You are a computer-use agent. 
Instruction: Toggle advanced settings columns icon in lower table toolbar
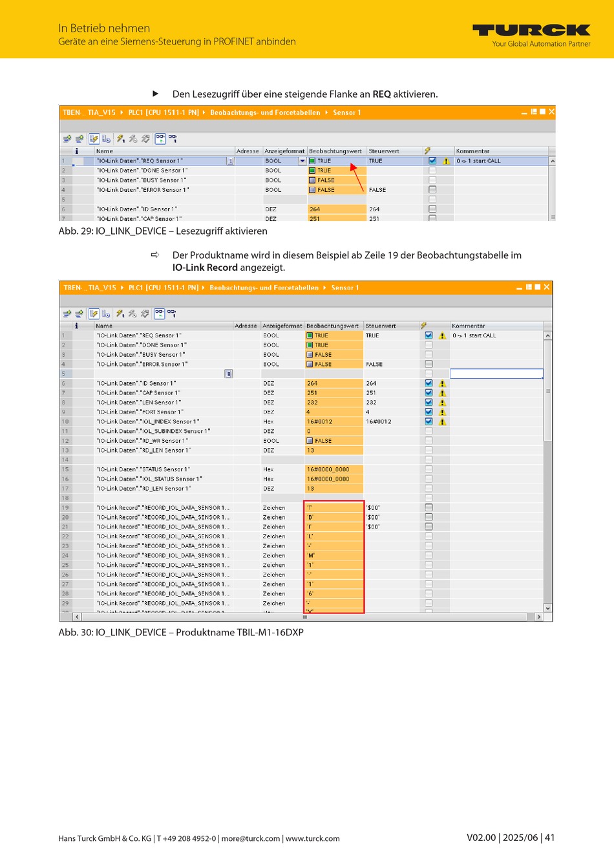click(x=107, y=313)
